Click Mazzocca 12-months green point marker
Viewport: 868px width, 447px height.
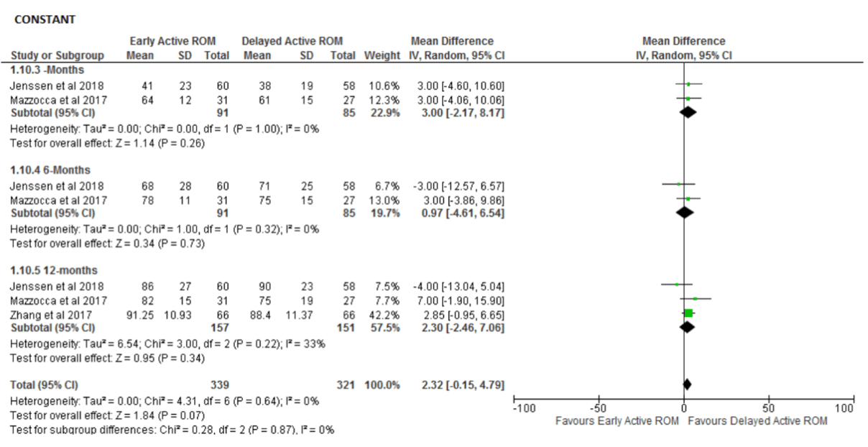tap(695, 298)
